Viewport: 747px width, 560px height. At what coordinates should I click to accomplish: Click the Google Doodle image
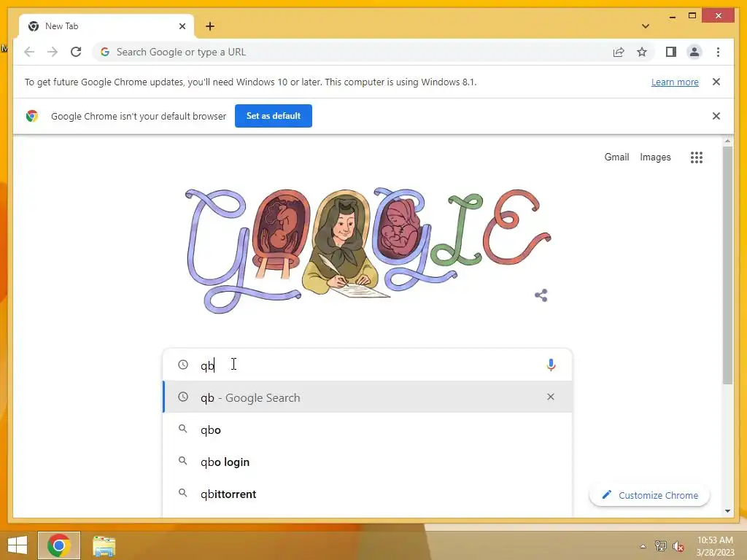click(x=368, y=251)
